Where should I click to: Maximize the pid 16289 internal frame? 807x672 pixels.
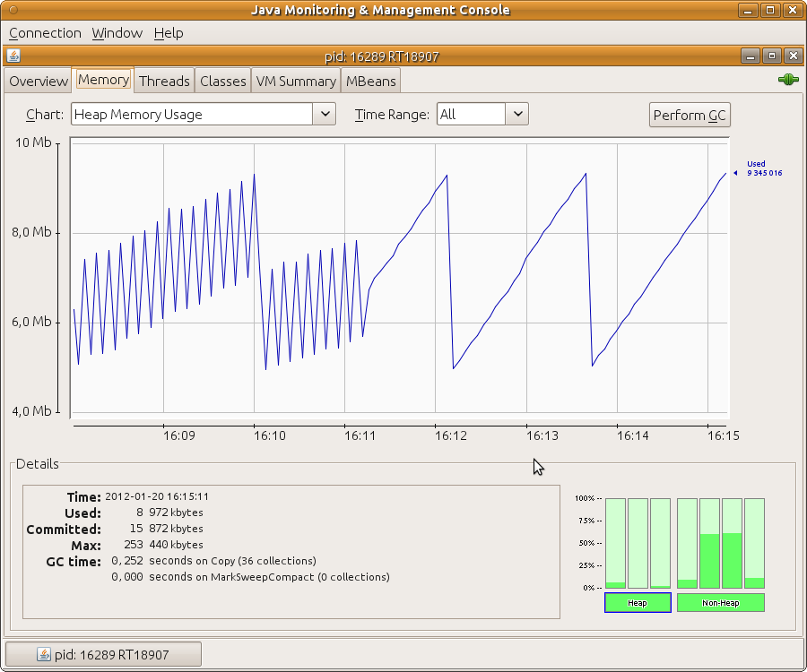pyautogui.click(x=772, y=56)
